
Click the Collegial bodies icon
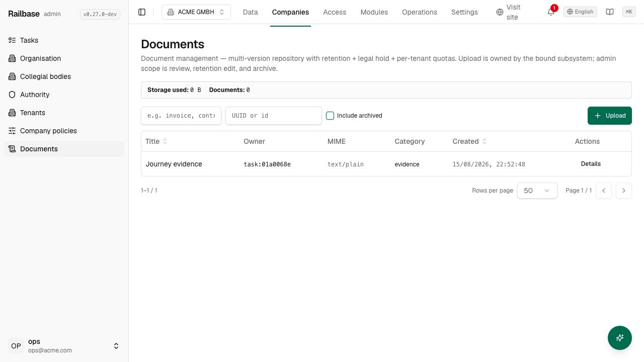[x=12, y=76]
